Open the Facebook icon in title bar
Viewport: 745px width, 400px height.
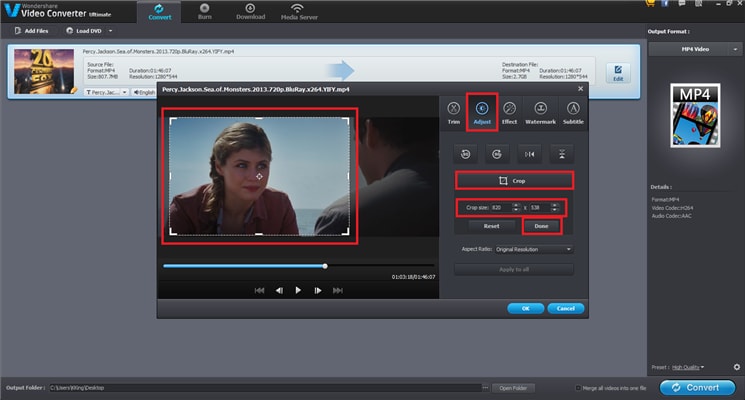coord(665,3)
